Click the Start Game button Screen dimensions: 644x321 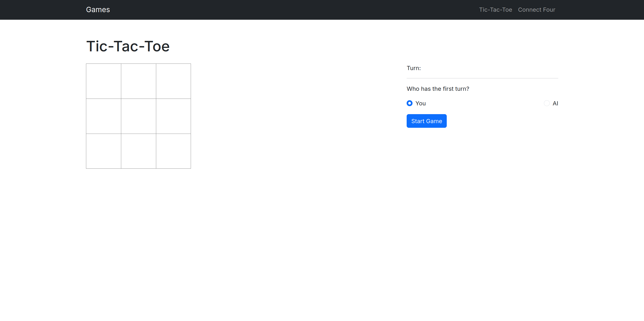point(427,121)
